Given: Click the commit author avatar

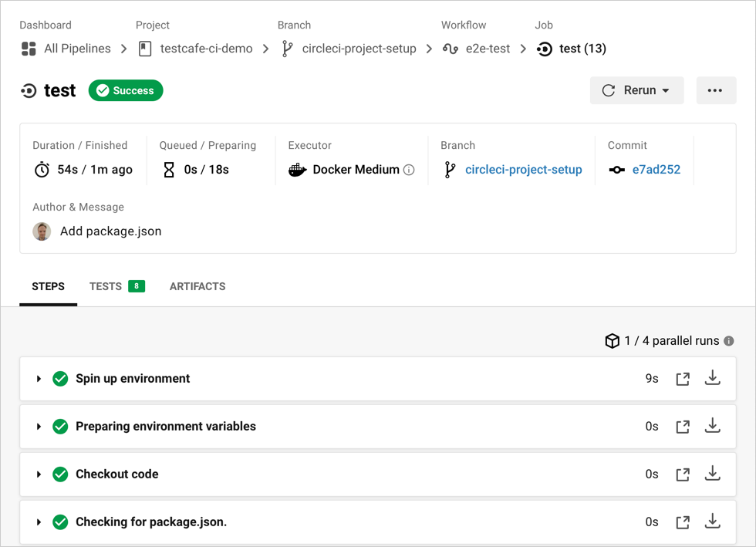Looking at the screenshot, I should 42,231.
